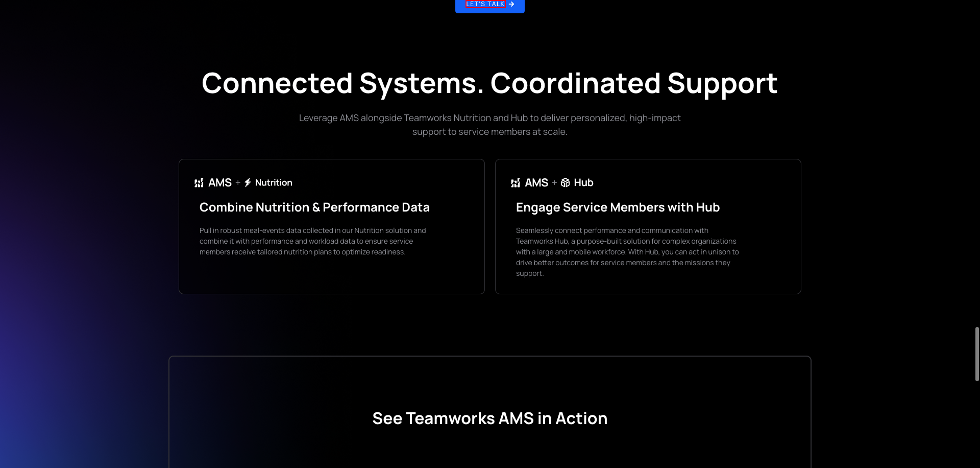
Task: Open the Combine Nutrition & Performance Data heading
Action: 314,207
